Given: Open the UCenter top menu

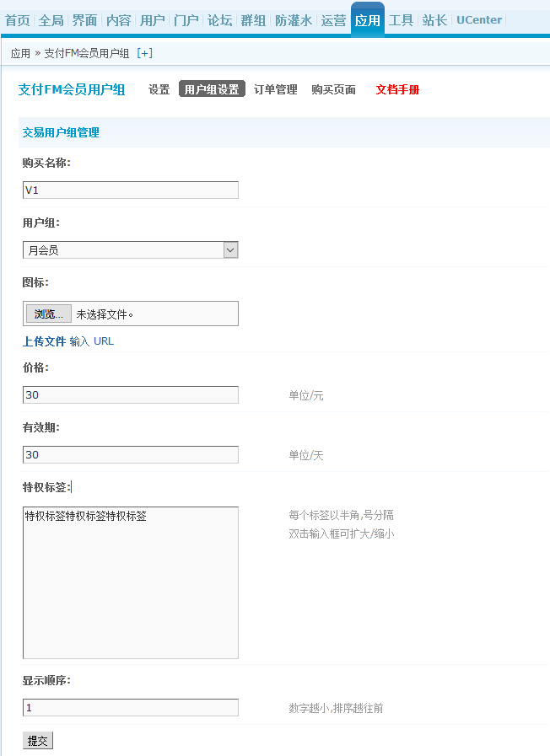Looking at the screenshot, I should (x=479, y=20).
